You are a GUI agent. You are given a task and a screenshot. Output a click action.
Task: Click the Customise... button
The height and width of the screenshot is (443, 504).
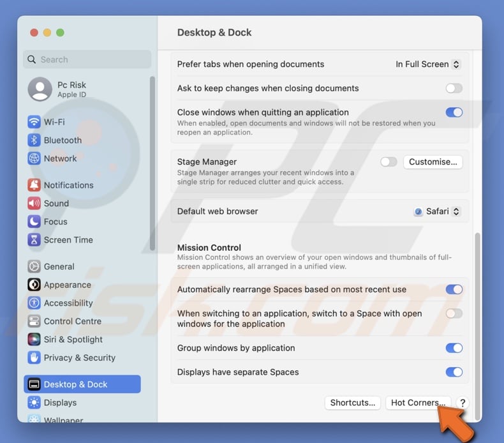click(433, 162)
